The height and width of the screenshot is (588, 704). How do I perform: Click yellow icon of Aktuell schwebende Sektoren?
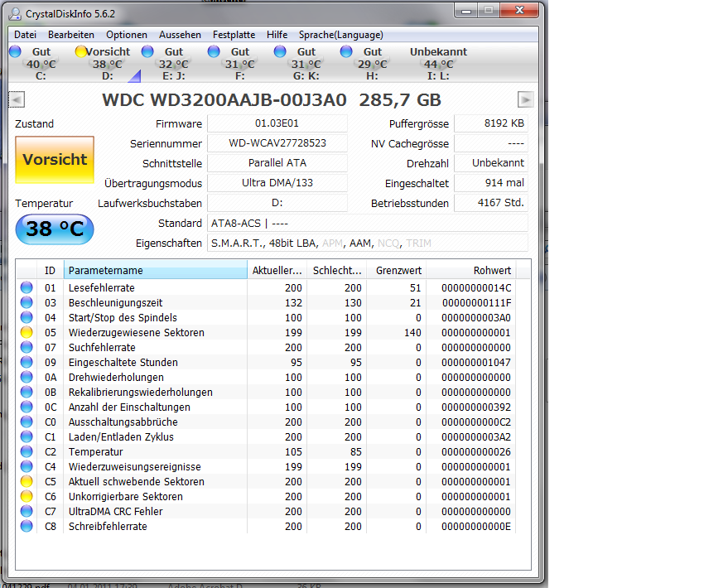(27, 481)
